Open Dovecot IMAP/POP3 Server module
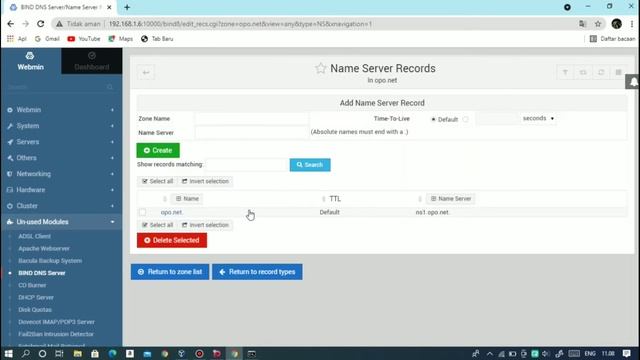 click(x=56, y=322)
